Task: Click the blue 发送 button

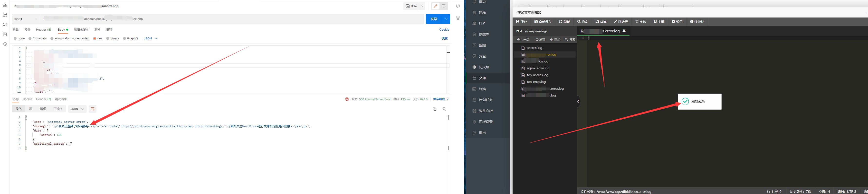Action: pos(434,19)
